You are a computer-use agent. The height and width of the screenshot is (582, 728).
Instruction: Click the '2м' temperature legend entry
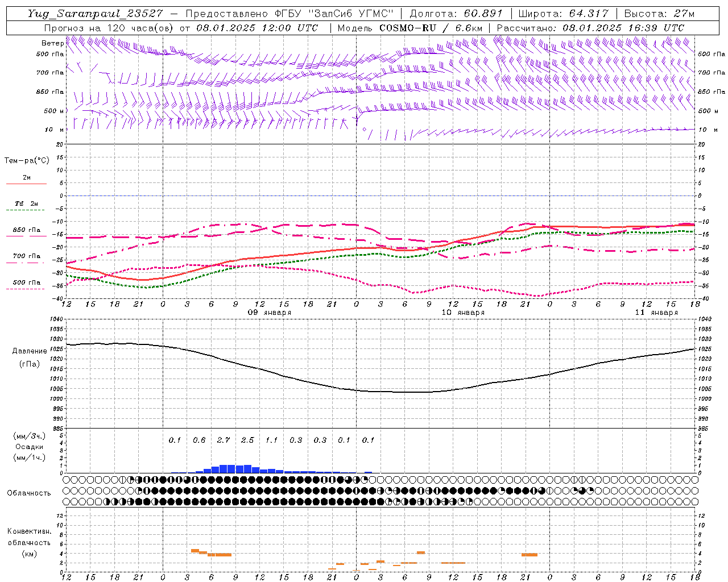[x=27, y=177]
